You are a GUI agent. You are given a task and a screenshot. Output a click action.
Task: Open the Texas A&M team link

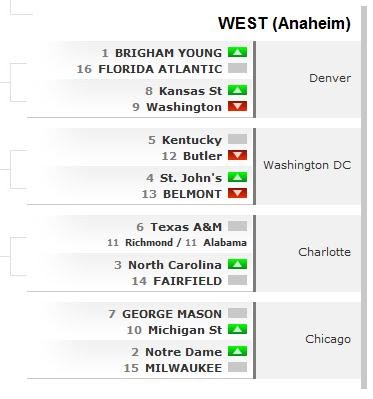tap(186, 227)
